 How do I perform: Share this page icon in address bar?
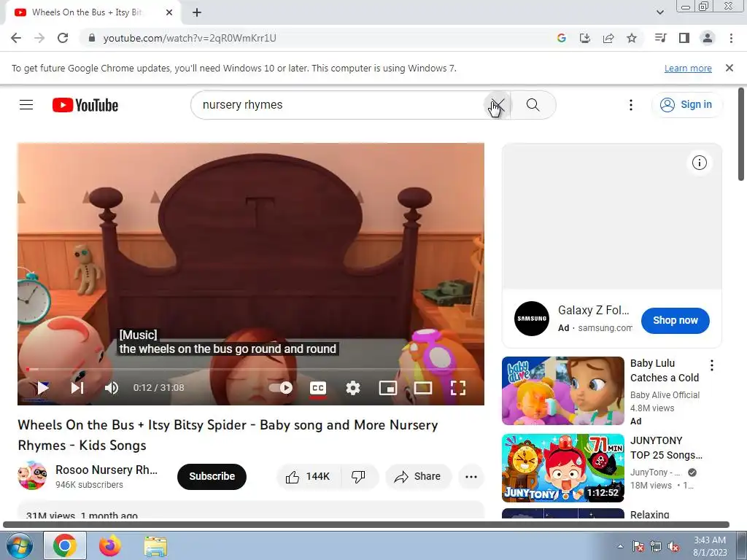click(608, 38)
